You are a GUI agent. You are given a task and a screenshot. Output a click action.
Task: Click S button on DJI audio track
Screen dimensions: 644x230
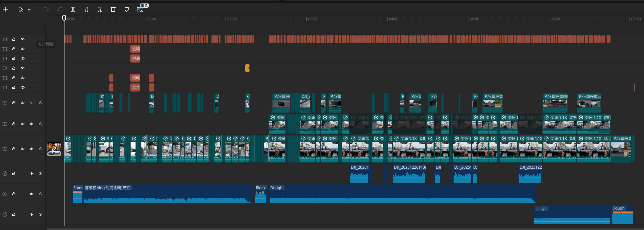[40, 174]
